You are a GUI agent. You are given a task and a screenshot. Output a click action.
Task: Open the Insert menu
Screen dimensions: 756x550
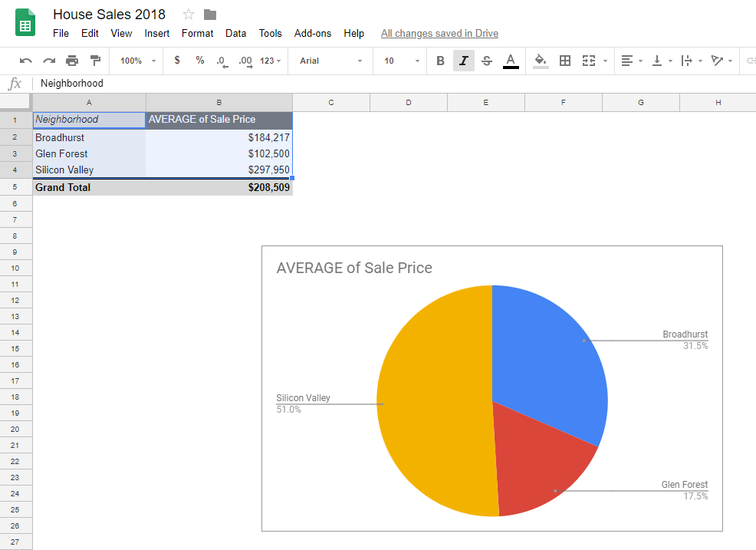click(156, 33)
